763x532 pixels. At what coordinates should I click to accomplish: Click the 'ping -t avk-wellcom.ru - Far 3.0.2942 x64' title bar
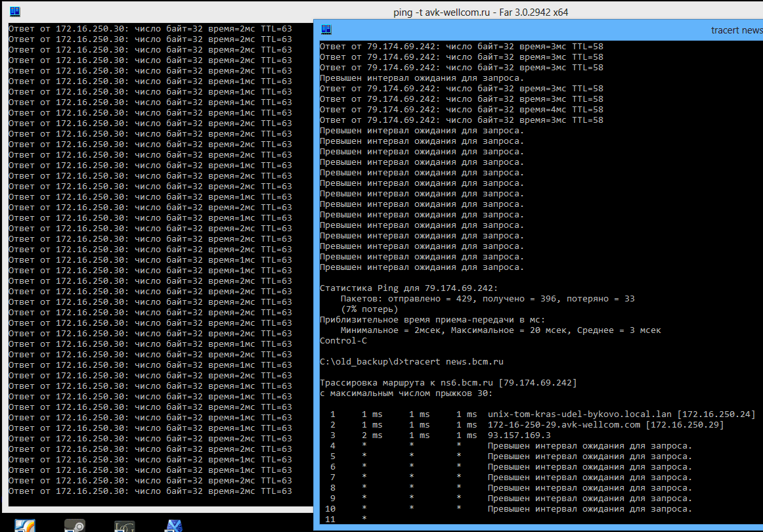pyautogui.click(x=481, y=12)
